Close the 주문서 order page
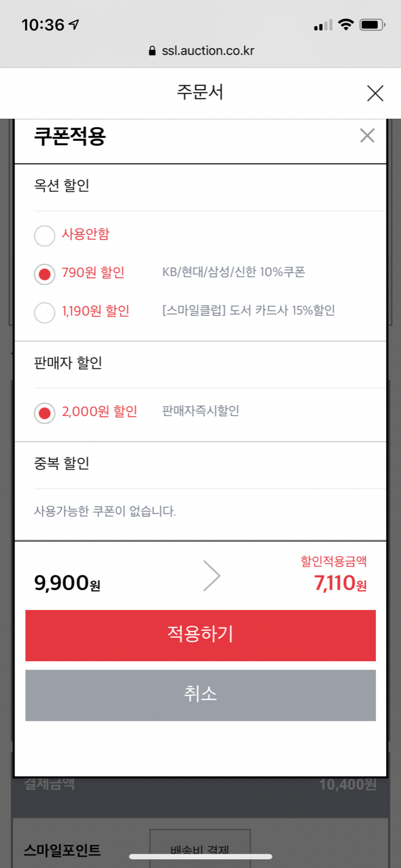Screen dimensions: 401x868 click(x=375, y=94)
